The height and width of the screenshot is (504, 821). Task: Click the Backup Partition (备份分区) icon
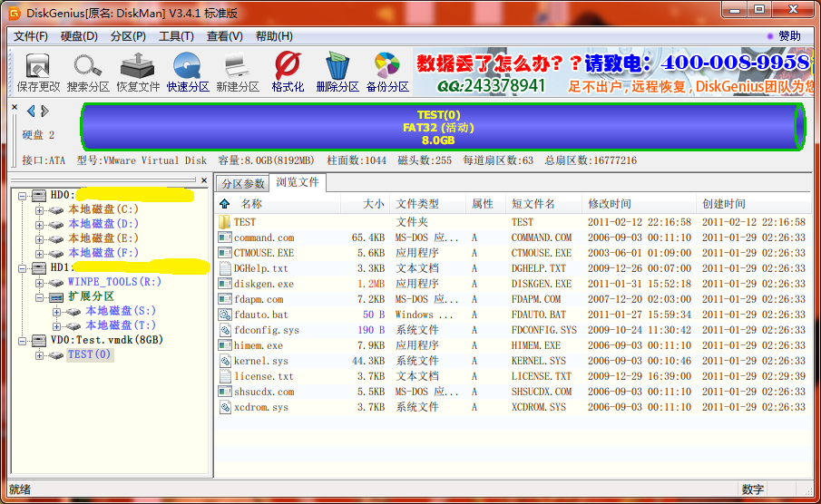(x=387, y=73)
